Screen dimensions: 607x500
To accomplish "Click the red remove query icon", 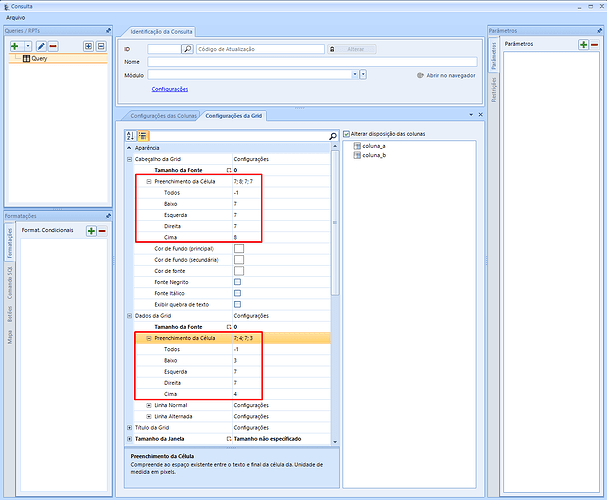I will click(x=53, y=46).
